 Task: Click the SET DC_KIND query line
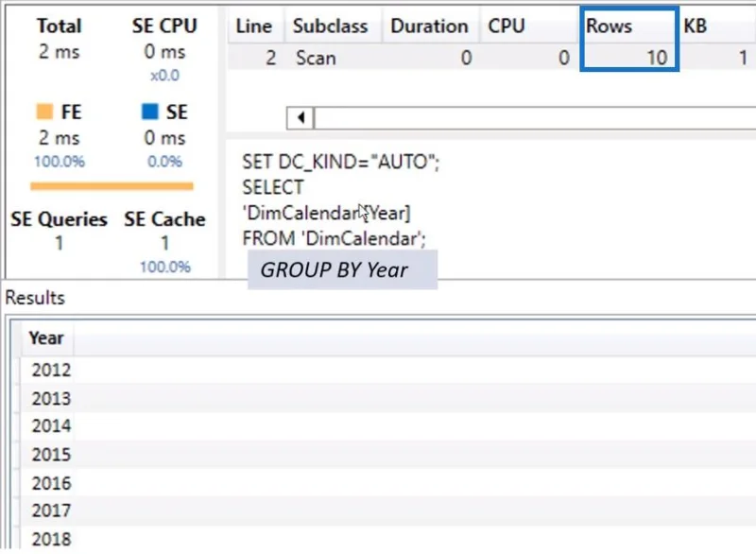(x=341, y=162)
